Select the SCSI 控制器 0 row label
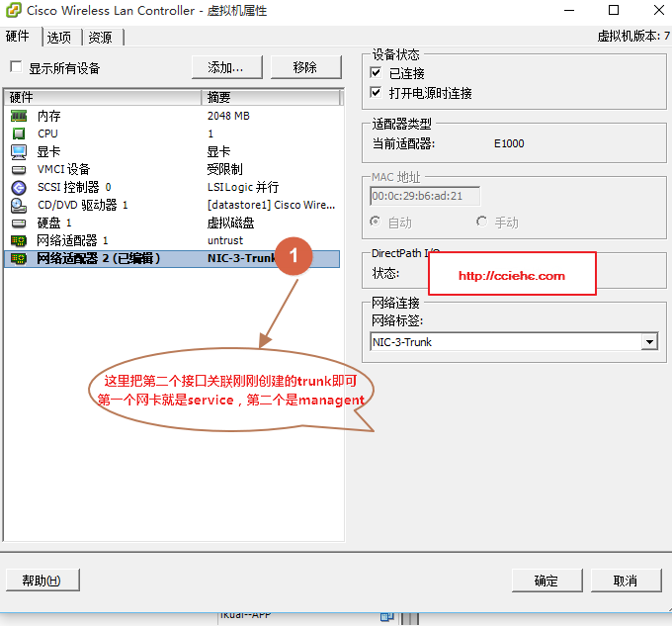672x626 pixels. coord(74,187)
